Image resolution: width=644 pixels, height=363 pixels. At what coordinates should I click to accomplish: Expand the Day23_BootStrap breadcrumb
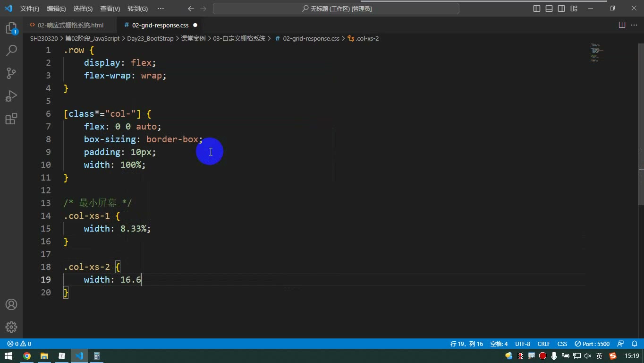click(x=150, y=38)
